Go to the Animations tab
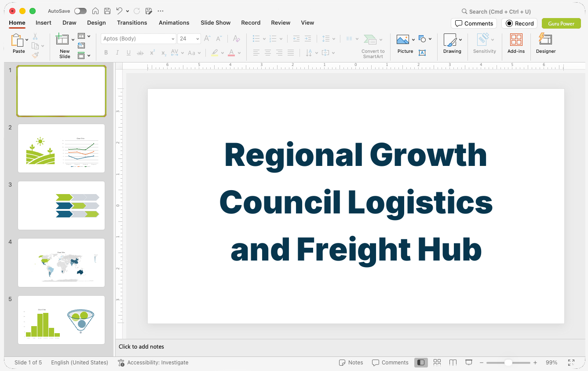The image size is (588, 371). click(x=174, y=23)
